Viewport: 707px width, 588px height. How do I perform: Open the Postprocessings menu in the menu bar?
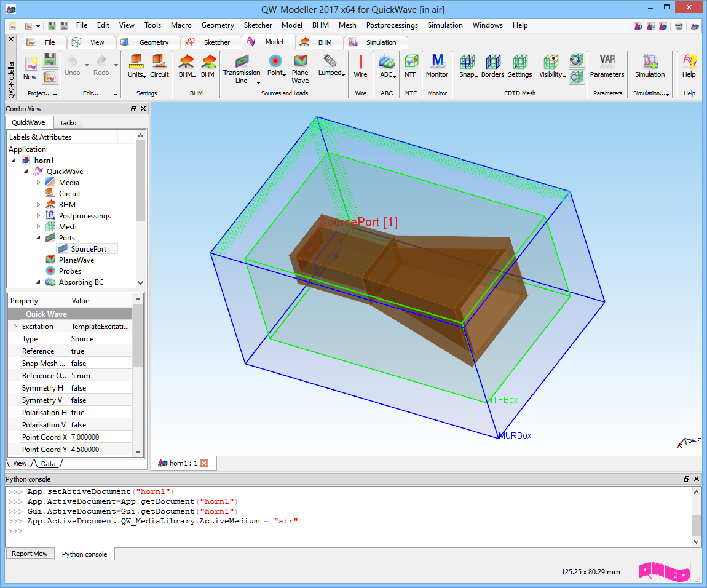point(392,25)
